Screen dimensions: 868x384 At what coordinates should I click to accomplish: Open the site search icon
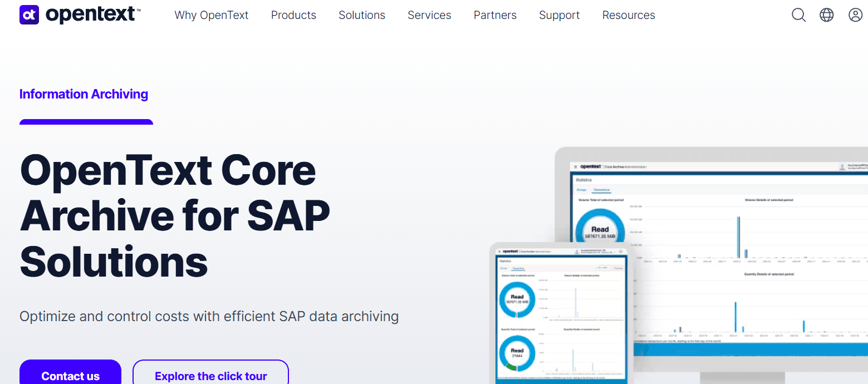click(x=798, y=15)
